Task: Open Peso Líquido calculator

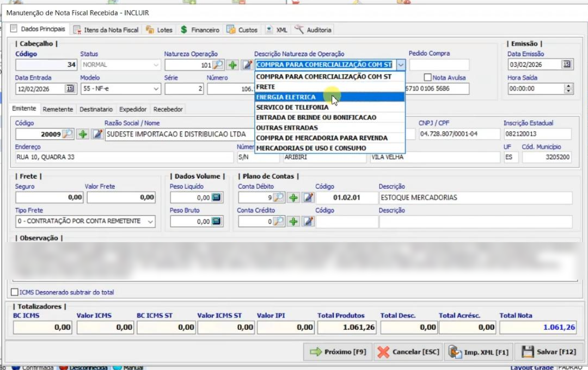Action: (x=216, y=197)
